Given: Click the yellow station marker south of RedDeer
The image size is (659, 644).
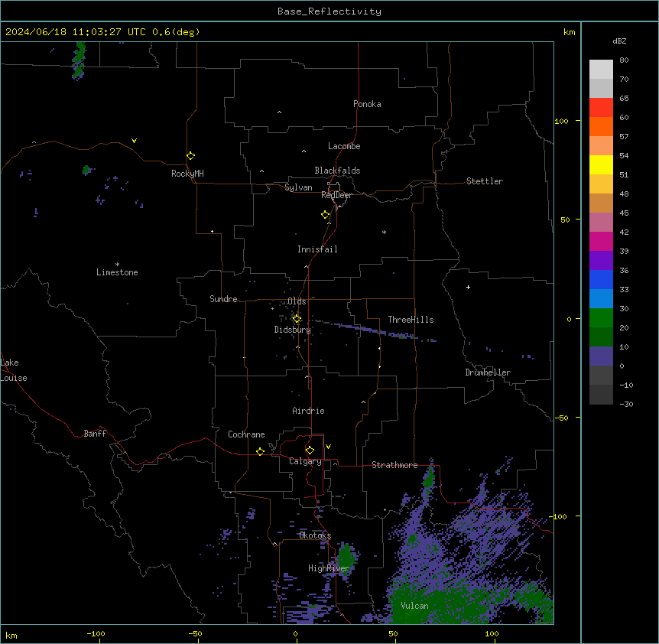Looking at the screenshot, I should [326, 215].
